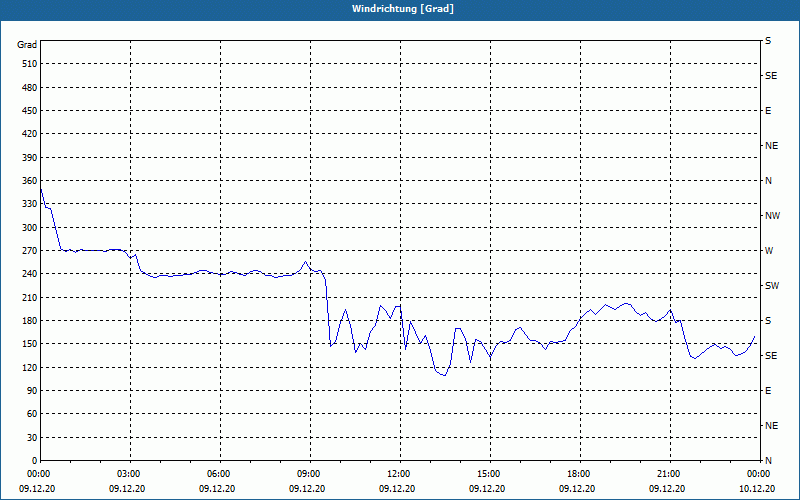Select the 480 value on the y-axis

(x=30, y=88)
